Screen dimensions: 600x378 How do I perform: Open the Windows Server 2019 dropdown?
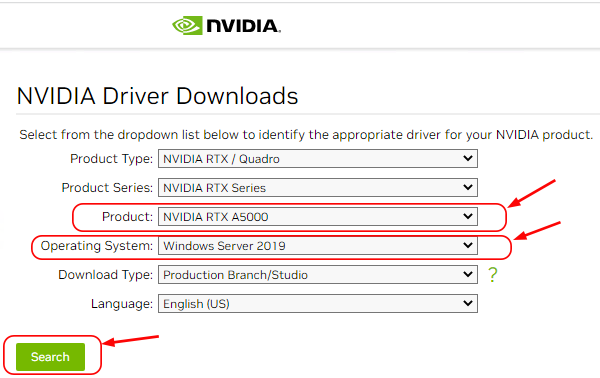(x=318, y=246)
